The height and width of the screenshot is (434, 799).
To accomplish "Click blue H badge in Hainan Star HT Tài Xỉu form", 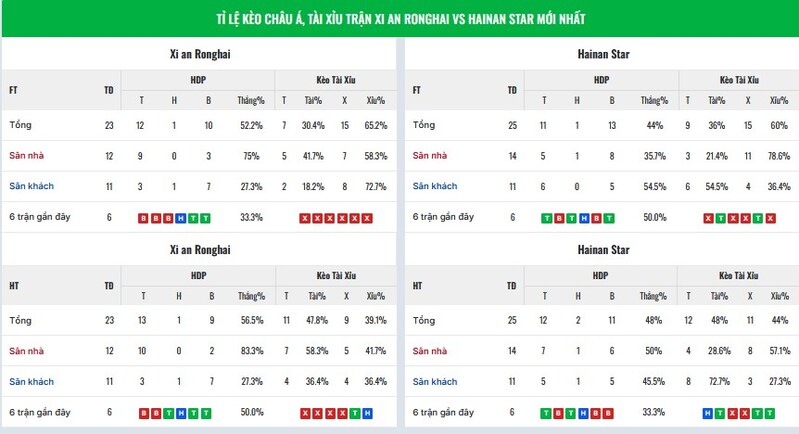I will [708, 413].
